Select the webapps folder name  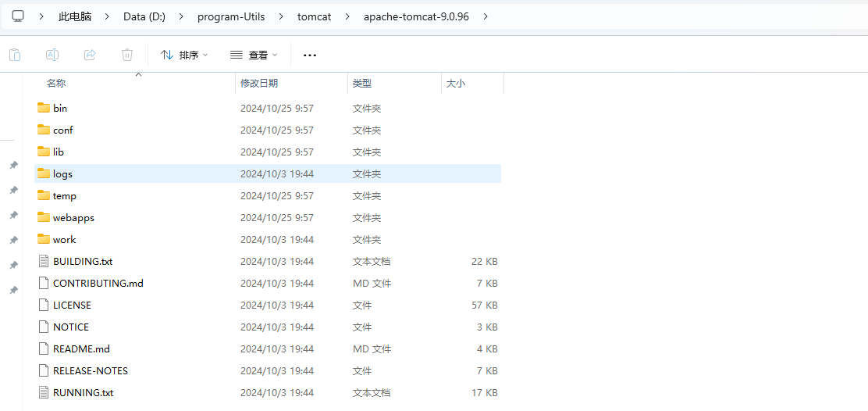(x=73, y=218)
